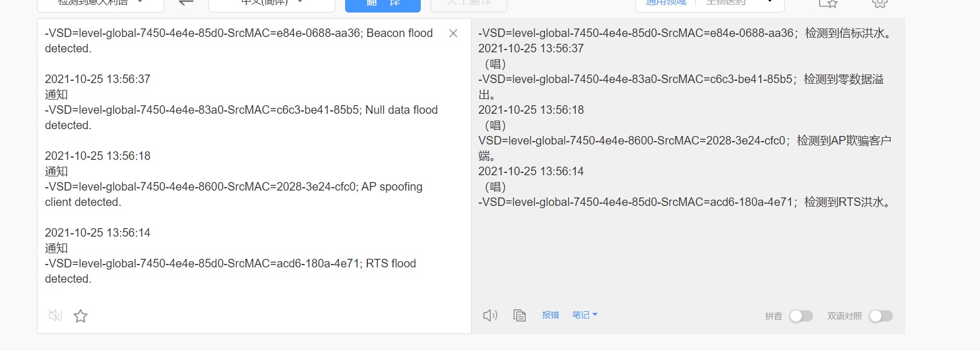
Task: Enable the 双语对照 bilingual comparison switch
Action: pyautogui.click(x=880, y=316)
